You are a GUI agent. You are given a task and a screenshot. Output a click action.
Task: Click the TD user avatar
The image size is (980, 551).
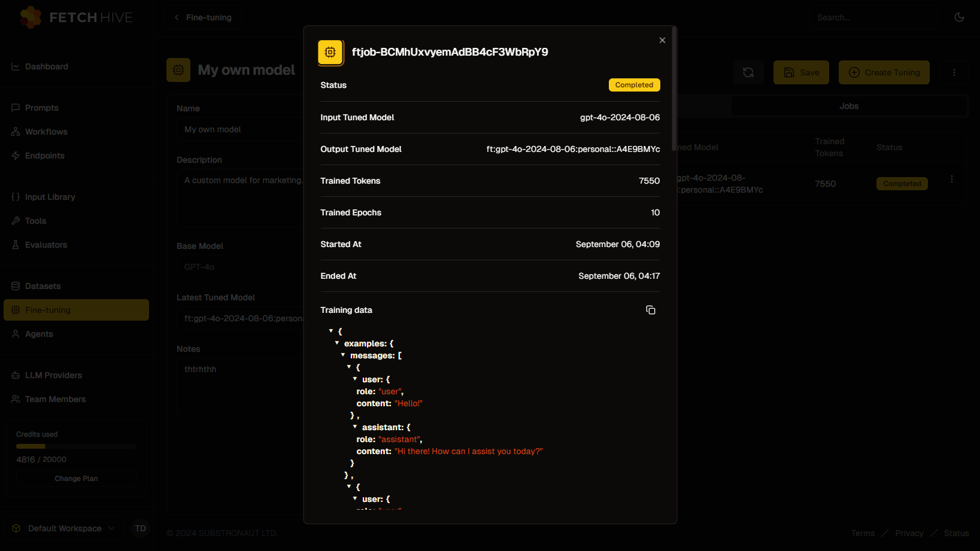pyautogui.click(x=140, y=528)
